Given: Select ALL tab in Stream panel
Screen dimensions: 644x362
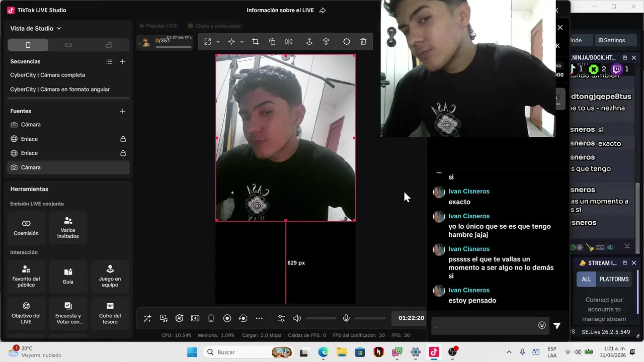Looking at the screenshot, I should [x=586, y=279].
